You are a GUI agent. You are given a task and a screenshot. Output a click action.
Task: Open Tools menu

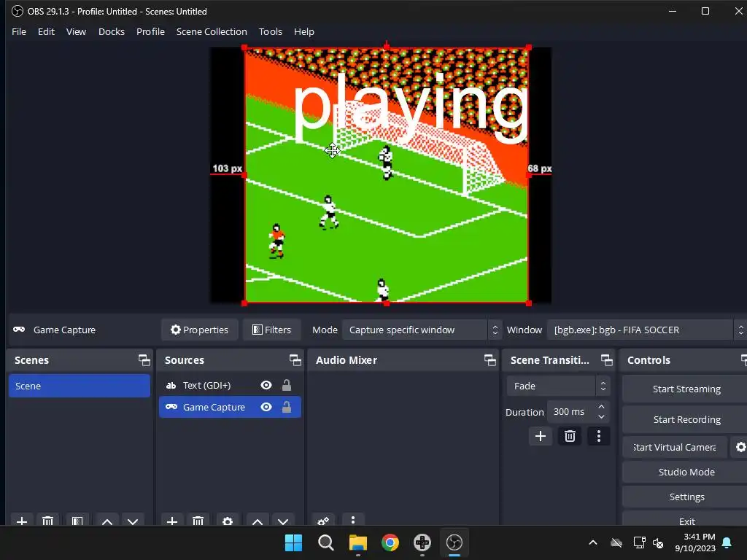[x=270, y=31]
